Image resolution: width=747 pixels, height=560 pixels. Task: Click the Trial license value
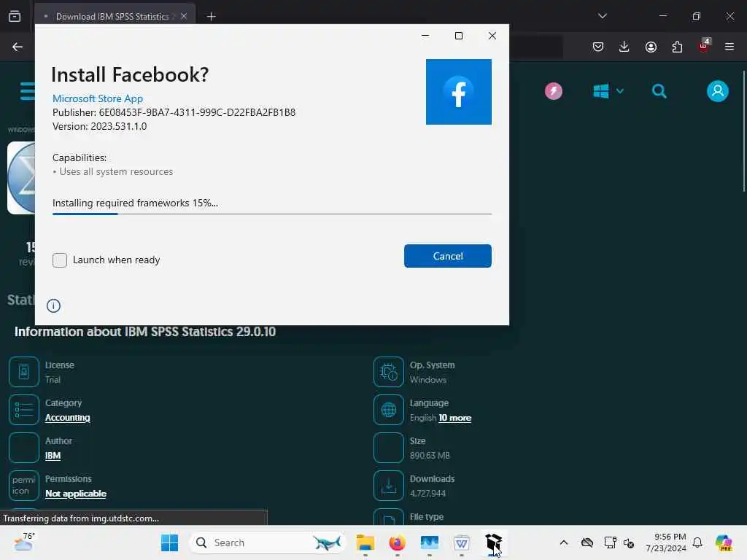tap(53, 379)
